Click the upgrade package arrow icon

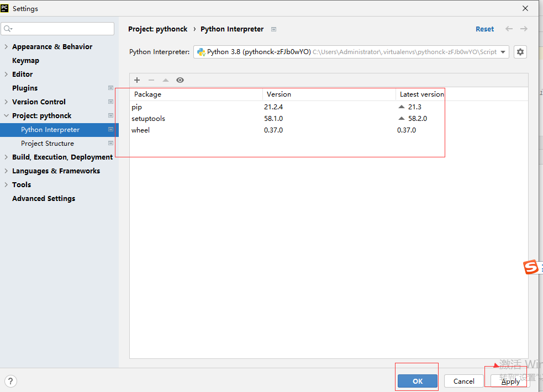tap(166, 80)
